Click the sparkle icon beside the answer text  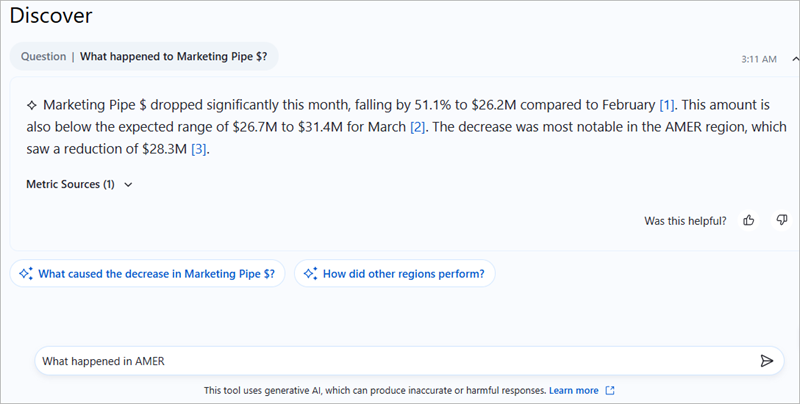(31, 104)
